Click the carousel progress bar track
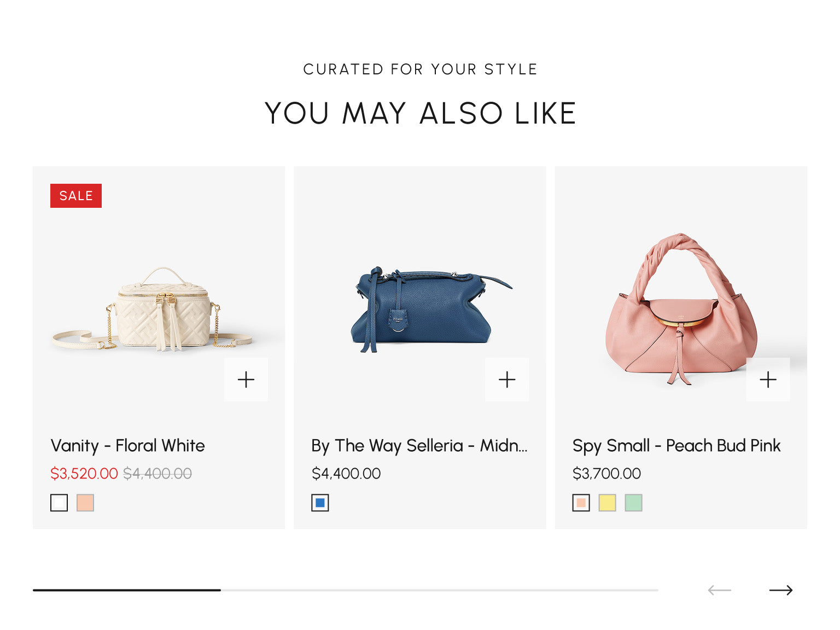 click(437, 590)
